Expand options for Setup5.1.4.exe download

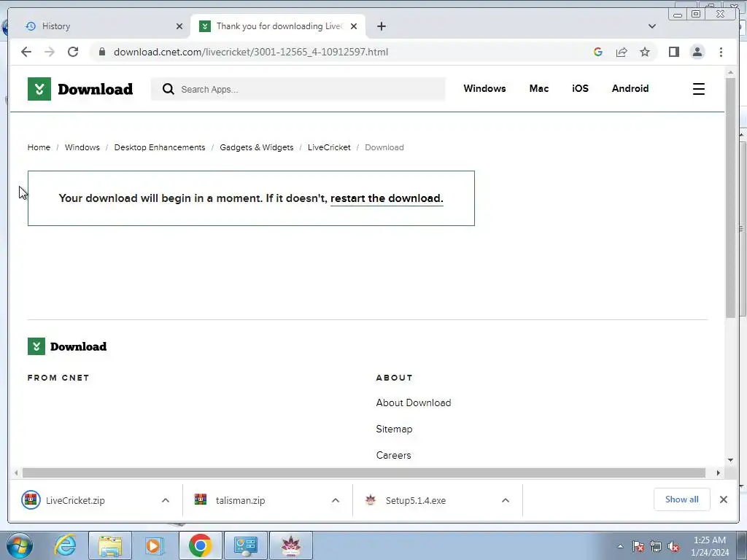tap(506, 500)
